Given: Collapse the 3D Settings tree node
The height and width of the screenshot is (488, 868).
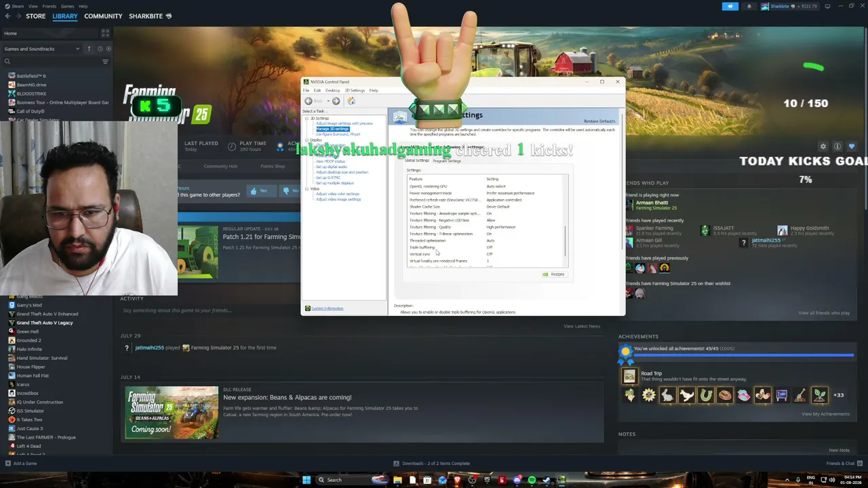Looking at the screenshot, I should (307, 119).
